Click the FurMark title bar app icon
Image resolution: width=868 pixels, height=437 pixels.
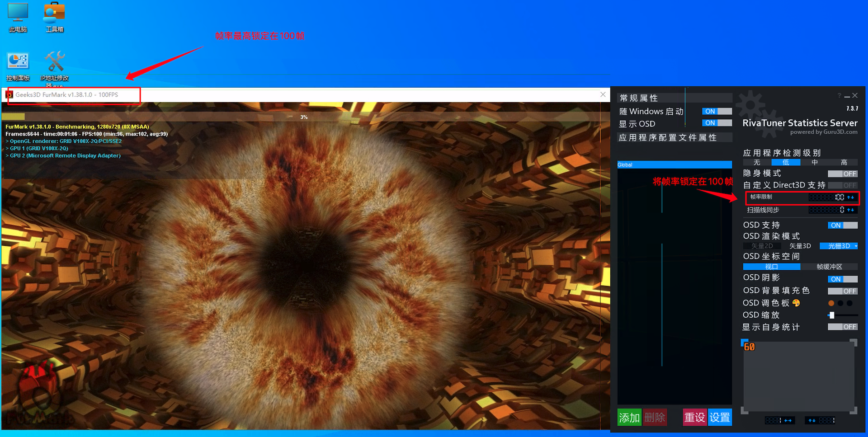(9, 95)
